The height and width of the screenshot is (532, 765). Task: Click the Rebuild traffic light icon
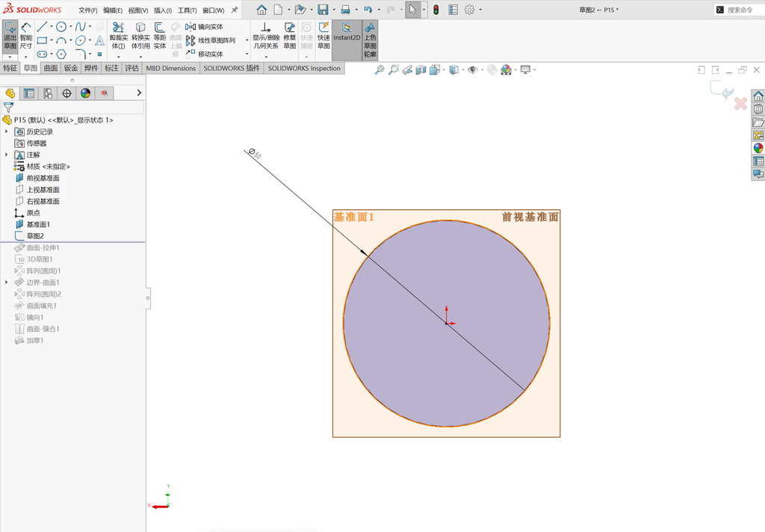click(436, 10)
